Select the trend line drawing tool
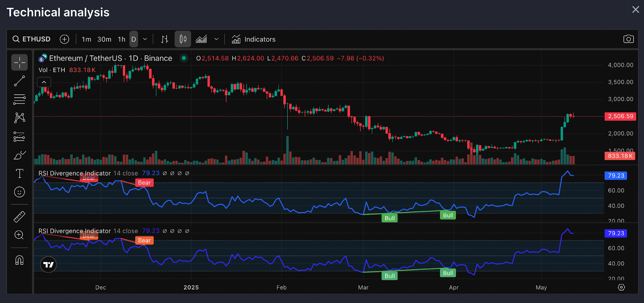 coord(19,81)
